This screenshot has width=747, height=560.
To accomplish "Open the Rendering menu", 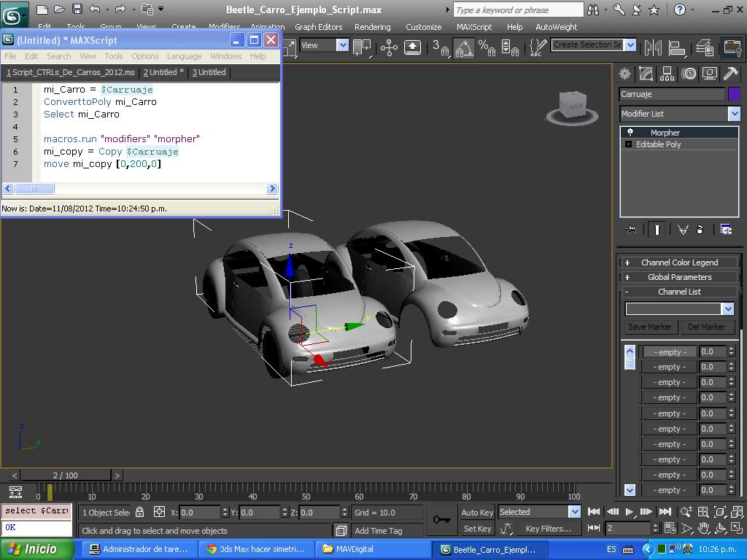I will 372,27.
